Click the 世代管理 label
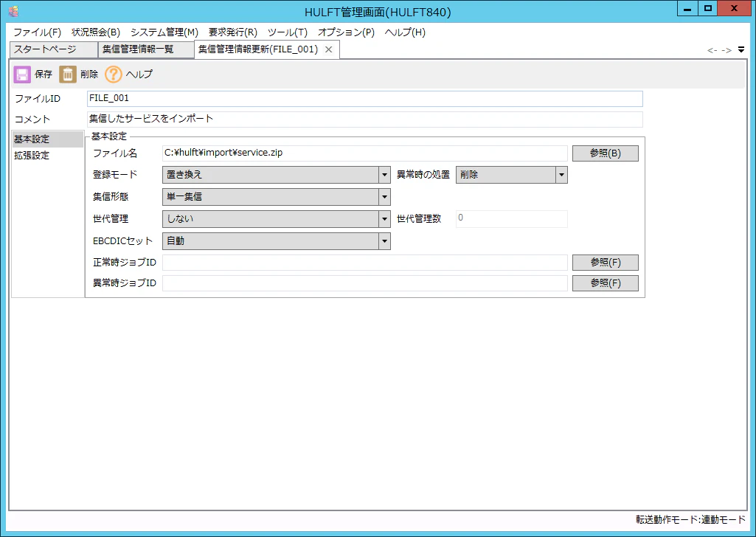The height and width of the screenshot is (537, 756). (x=111, y=219)
